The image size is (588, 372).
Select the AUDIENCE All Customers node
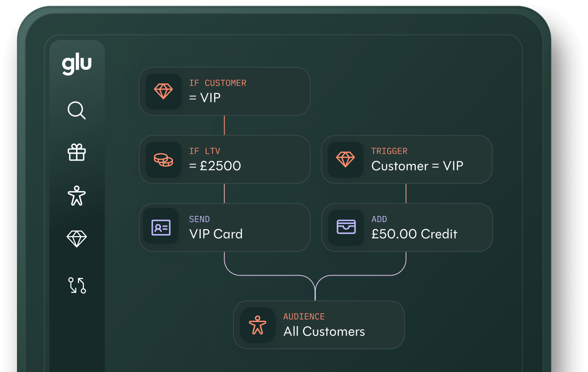319,325
